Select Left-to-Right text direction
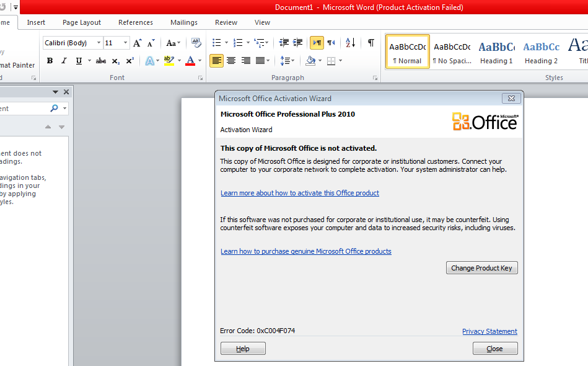 point(317,43)
